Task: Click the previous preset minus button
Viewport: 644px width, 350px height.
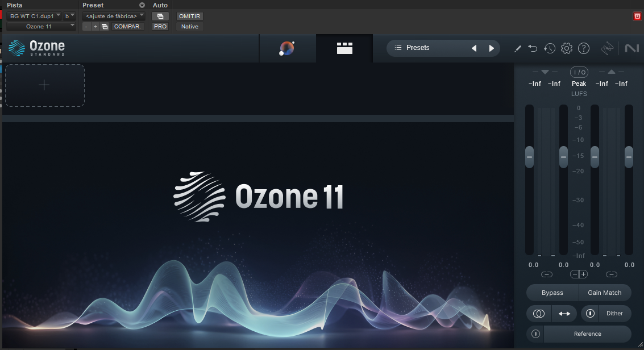Action: pyautogui.click(x=86, y=27)
